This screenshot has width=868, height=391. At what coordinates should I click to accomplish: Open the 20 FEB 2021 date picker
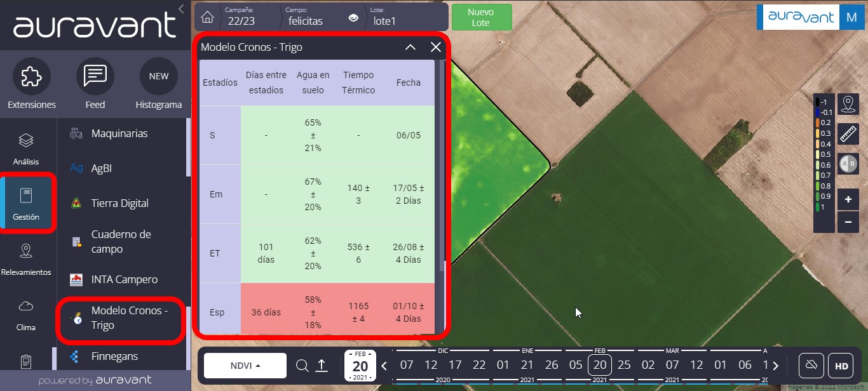click(360, 366)
